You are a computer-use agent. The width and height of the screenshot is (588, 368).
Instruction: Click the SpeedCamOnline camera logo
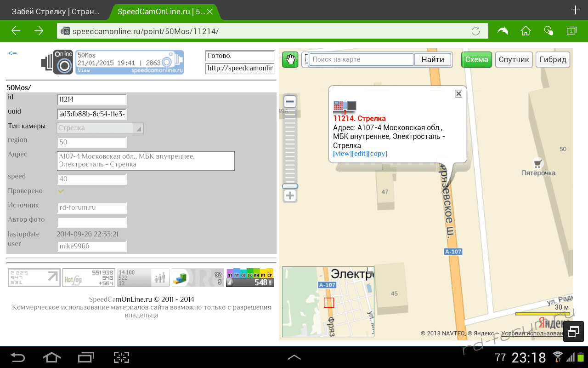[57, 62]
